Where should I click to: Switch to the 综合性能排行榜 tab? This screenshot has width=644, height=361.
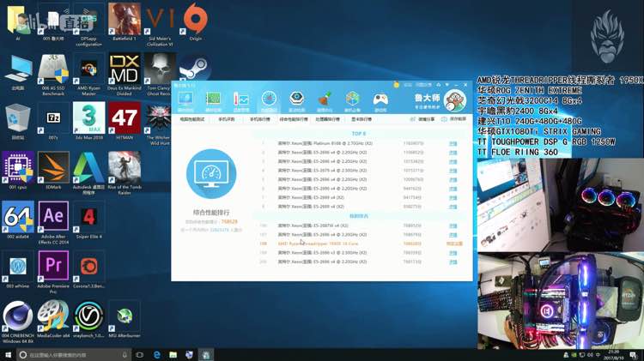pos(294,119)
